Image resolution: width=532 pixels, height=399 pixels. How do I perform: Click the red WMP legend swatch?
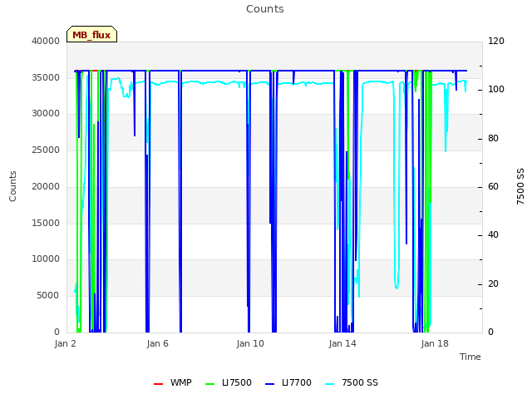pos(158,384)
